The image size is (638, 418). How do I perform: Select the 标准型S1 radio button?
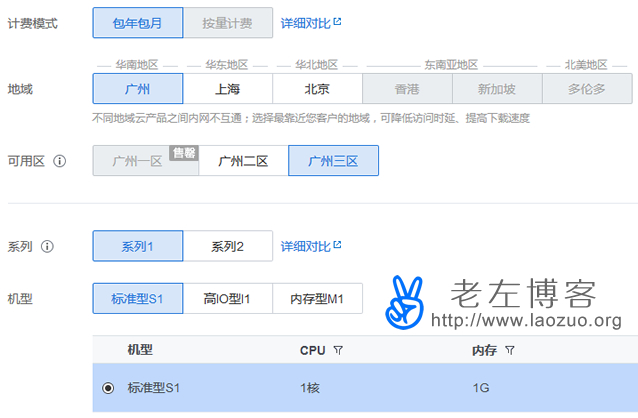108,388
